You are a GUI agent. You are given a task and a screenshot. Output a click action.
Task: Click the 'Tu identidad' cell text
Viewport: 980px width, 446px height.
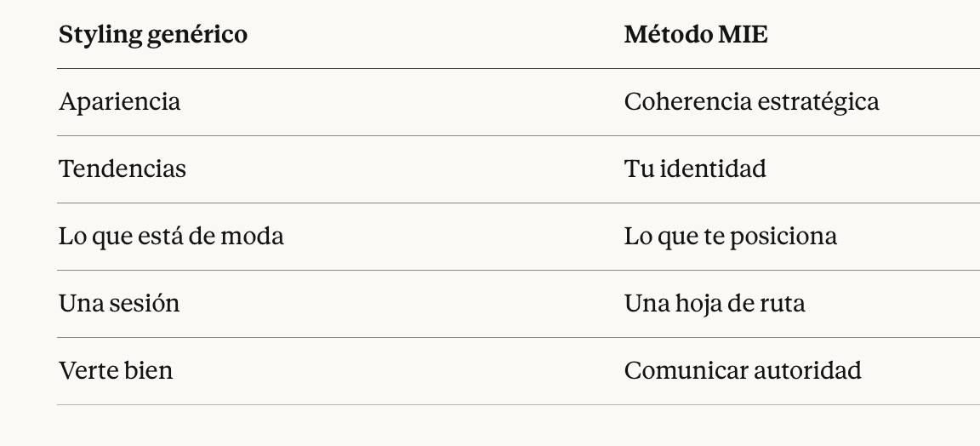694,169
